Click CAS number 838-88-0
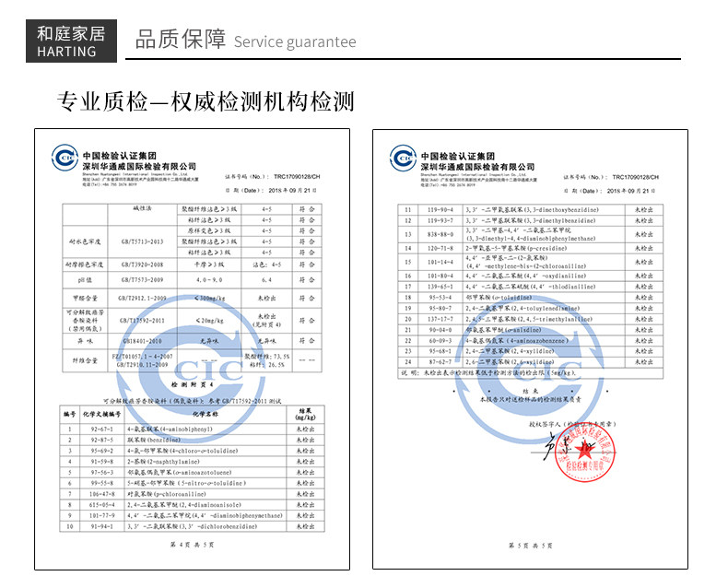This screenshot has height=588, width=728. click(x=440, y=234)
